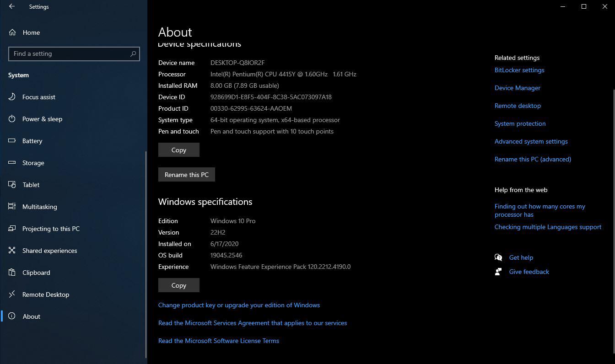Open the Multitasking settings page
615x364 pixels.
pyautogui.click(x=40, y=207)
